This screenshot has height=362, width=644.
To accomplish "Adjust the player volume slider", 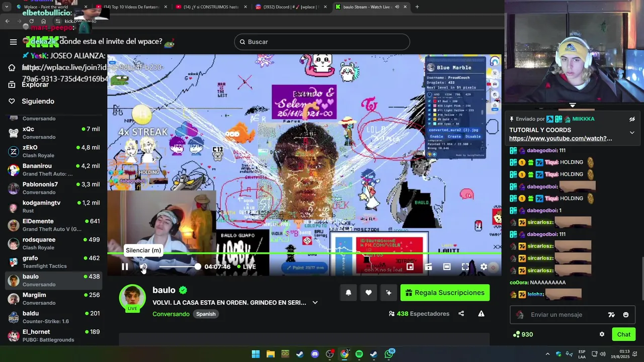I will (178, 266).
